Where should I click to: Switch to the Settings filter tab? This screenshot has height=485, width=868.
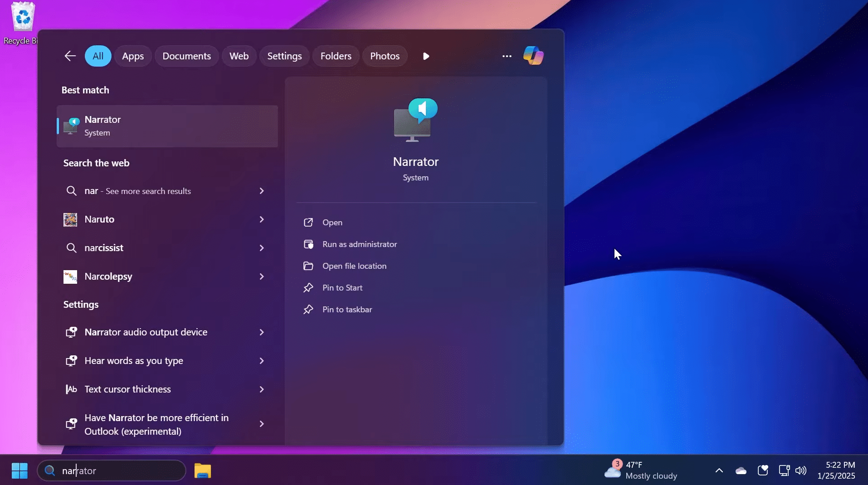point(284,56)
